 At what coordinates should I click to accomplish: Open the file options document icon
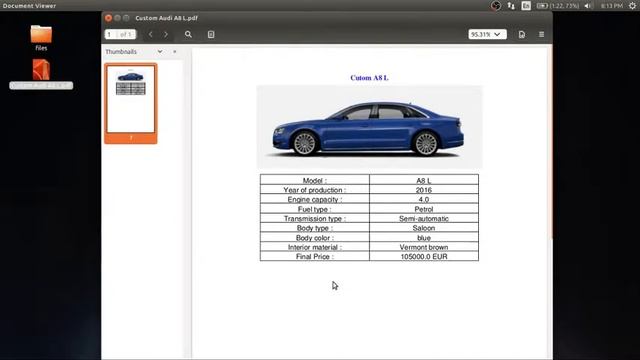pyautogui.click(x=522, y=35)
